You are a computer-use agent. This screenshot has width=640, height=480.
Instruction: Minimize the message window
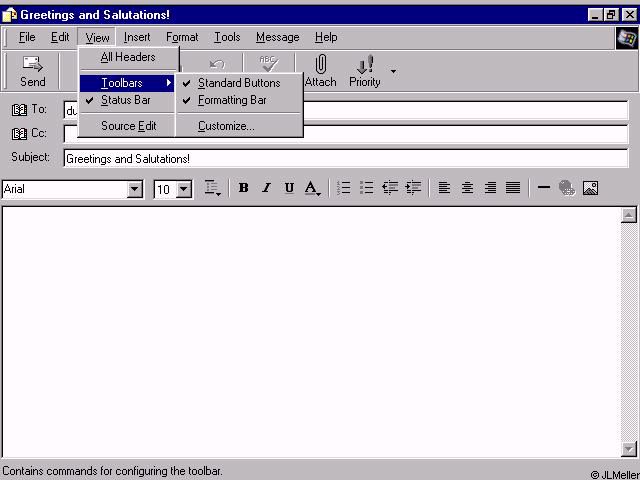(595, 15)
